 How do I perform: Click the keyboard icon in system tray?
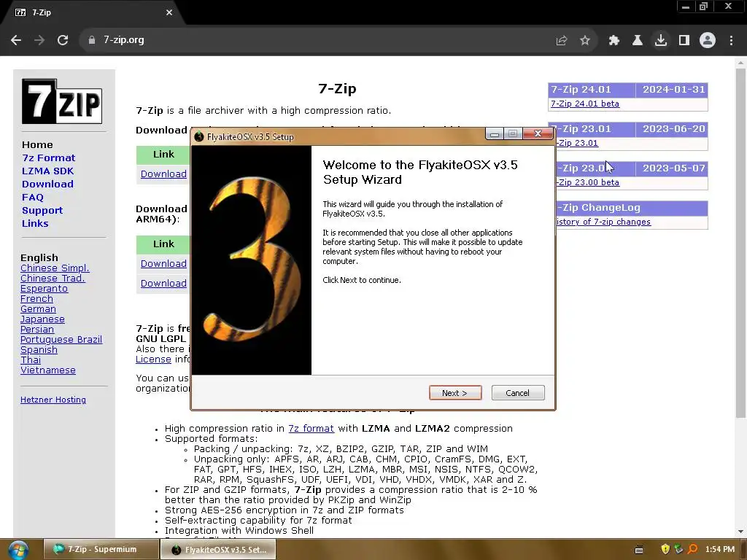(x=639, y=550)
